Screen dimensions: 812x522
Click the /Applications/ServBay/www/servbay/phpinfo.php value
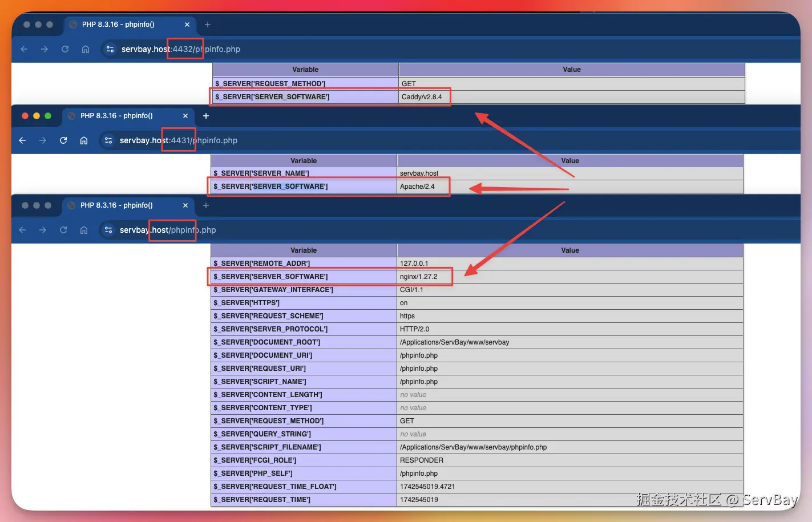coord(570,447)
